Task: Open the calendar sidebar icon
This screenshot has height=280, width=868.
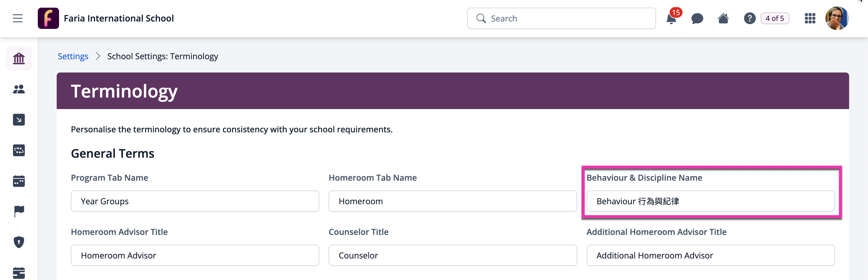Action: 19,181
